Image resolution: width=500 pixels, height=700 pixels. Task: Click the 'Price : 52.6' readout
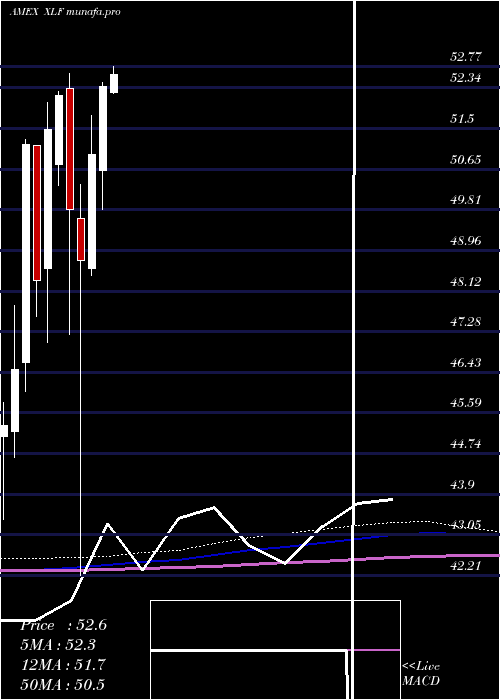pyautogui.click(x=63, y=625)
